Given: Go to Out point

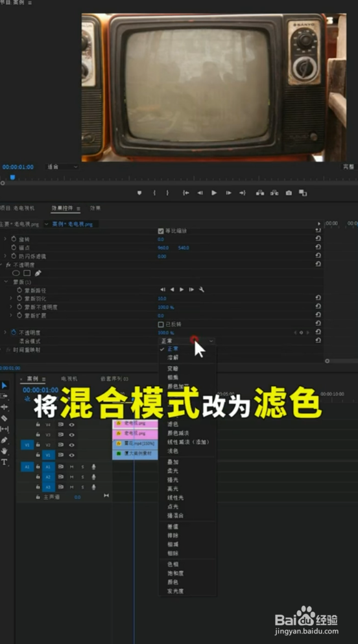Looking at the screenshot, I should (243, 192).
